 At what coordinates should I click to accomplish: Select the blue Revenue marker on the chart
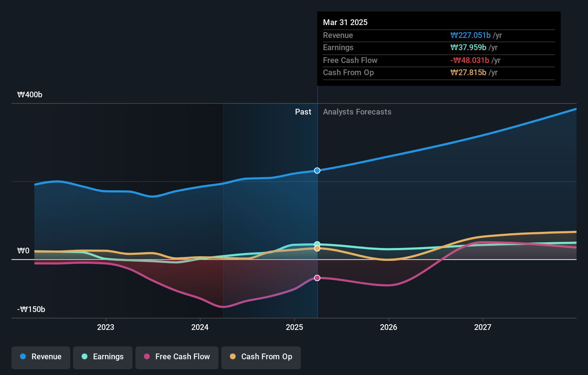(x=317, y=170)
